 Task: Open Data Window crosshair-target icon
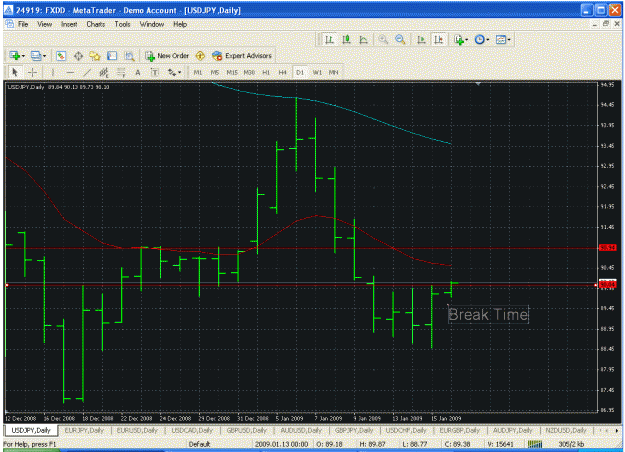[78, 56]
